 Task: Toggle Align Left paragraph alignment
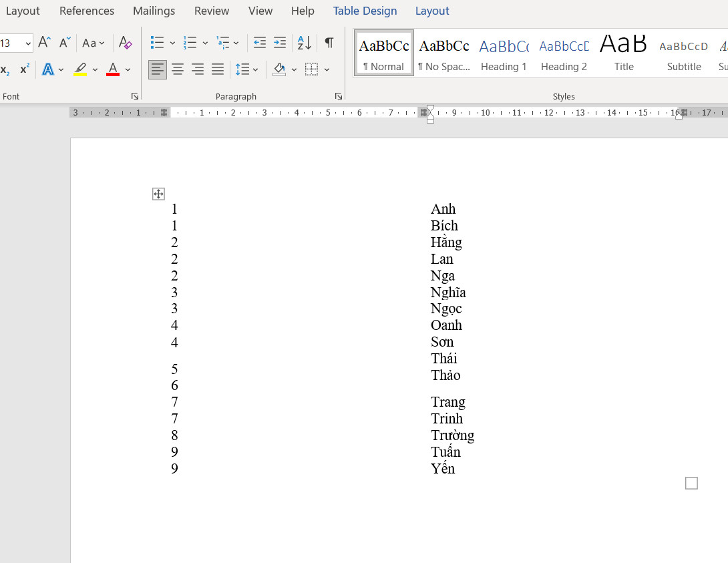(158, 69)
